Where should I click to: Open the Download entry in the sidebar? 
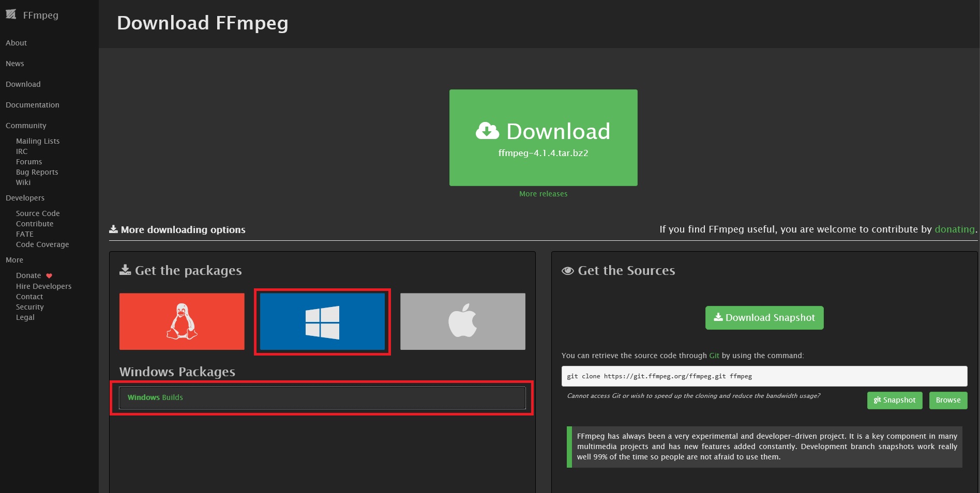point(23,84)
